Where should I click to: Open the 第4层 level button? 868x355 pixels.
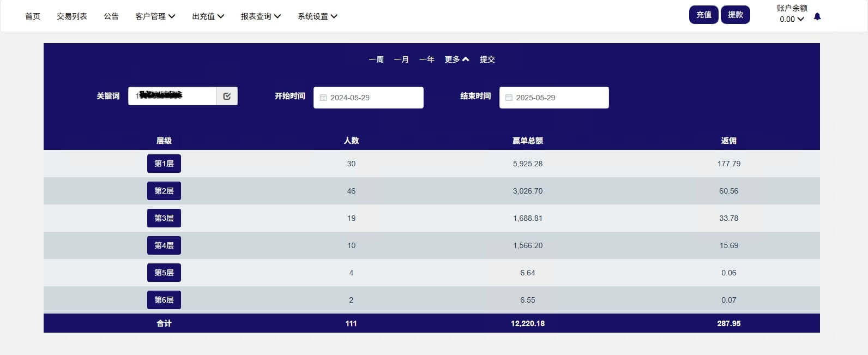point(164,245)
